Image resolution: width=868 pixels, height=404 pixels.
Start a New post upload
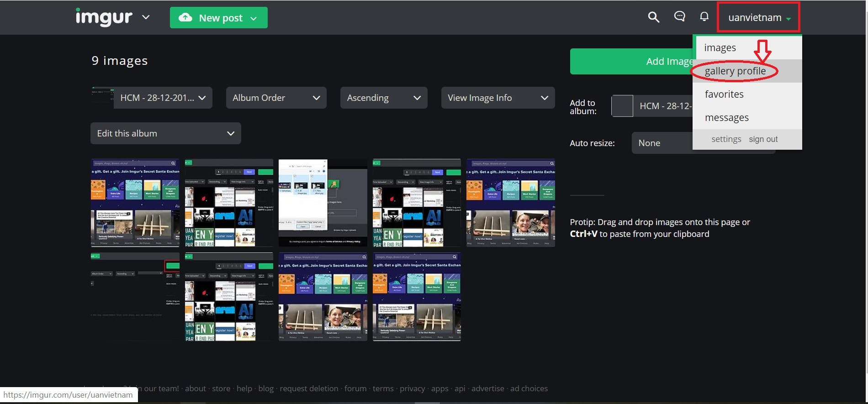point(211,18)
